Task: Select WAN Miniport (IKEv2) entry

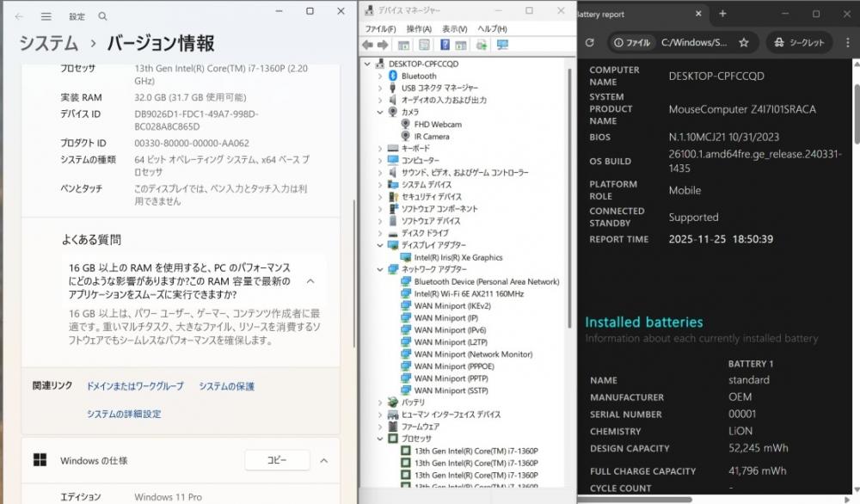Action: click(452, 305)
